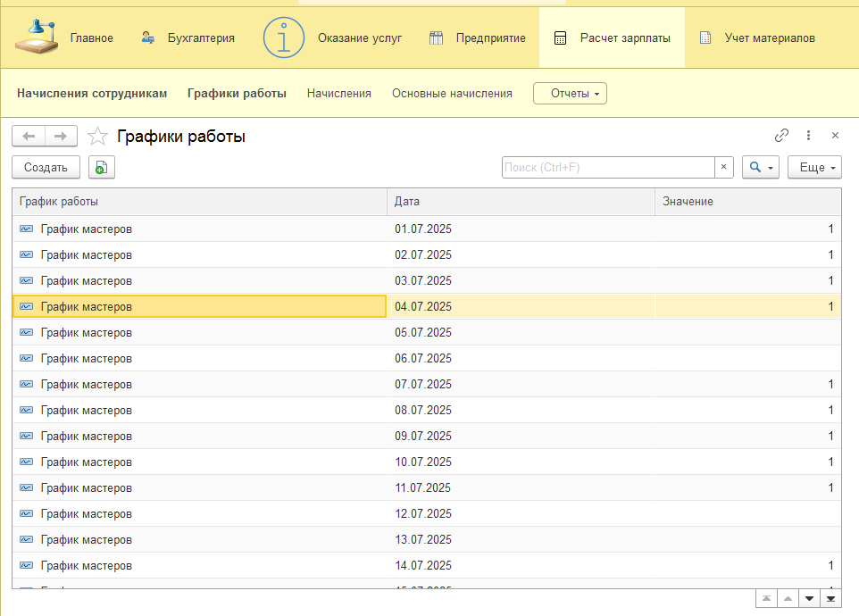The width and height of the screenshot is (859, 616).
Task: Add Графики работы to favorites star
Action: [97, 137]
